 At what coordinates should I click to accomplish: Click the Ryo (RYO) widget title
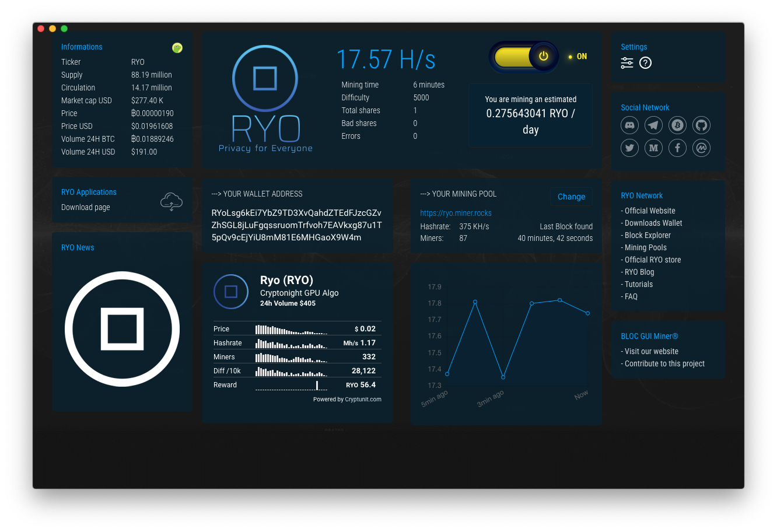tap(286, 280)
